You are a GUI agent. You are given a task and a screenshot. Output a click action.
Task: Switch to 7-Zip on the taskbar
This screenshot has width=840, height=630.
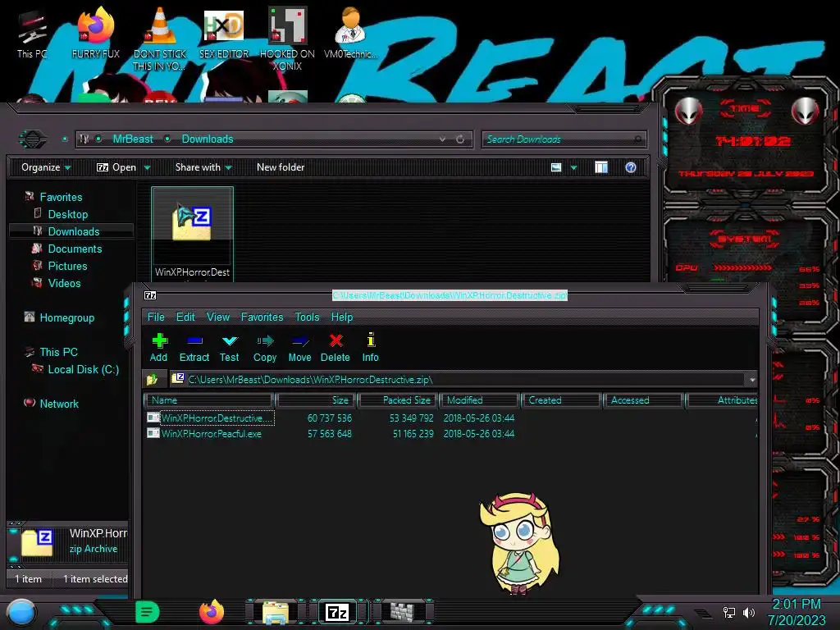point(337,612)
